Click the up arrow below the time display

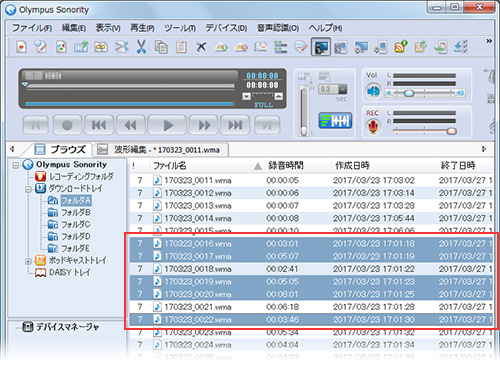coord(279,97)
